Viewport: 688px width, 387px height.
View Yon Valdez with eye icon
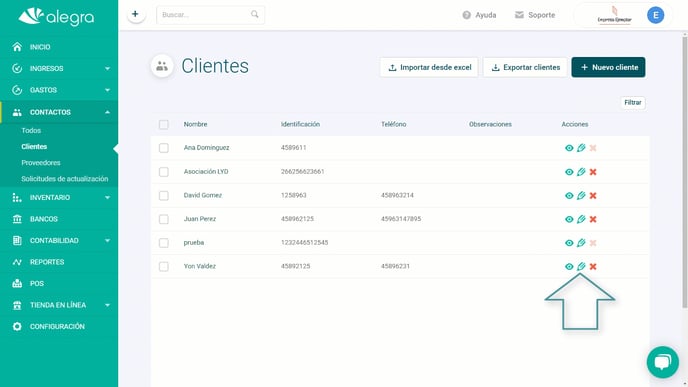pyautogui.click(x=569, y=266)
